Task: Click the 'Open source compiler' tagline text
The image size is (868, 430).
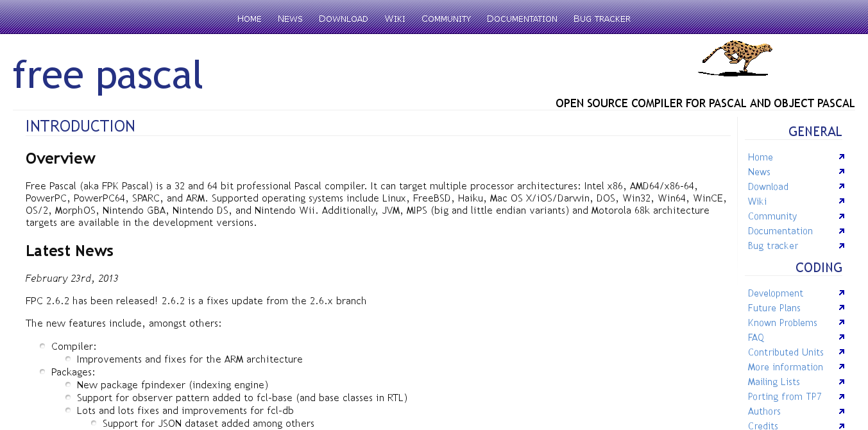Action: click(705, 103)
